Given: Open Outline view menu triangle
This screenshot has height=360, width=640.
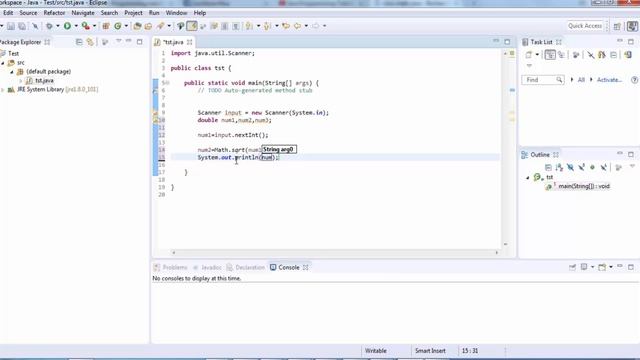Looking at the screenshot, I should pos(632,167).
